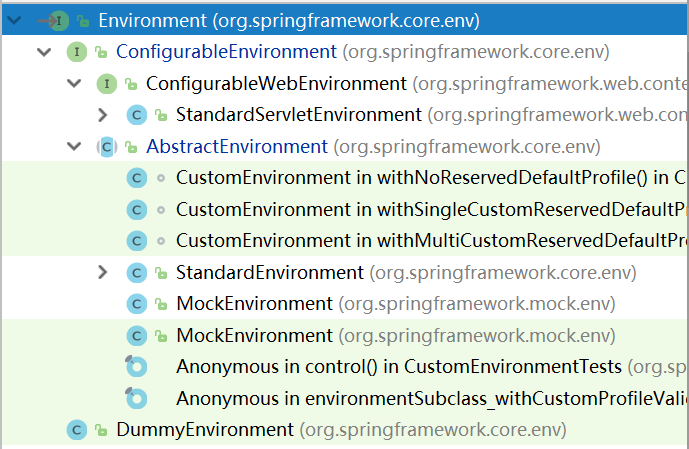Expand the StandardServletEnvironment node
Screen dimensions: 689x449
[x=102, y=115]
